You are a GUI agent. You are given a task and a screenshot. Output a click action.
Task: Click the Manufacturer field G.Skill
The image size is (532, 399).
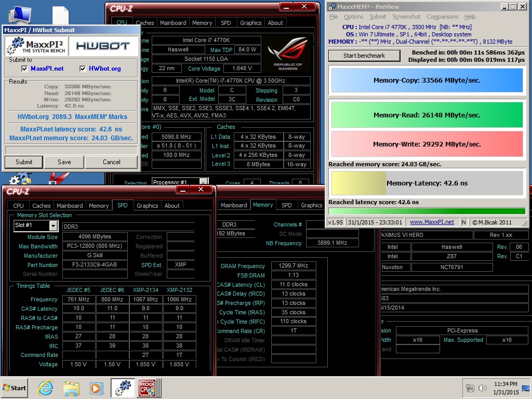coord(95,255)
